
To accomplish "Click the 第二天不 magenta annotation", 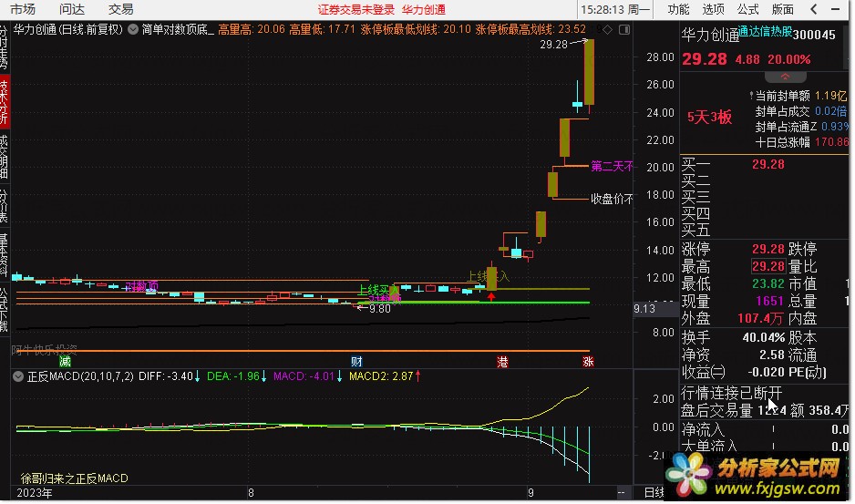I will [x=612, y=166].
